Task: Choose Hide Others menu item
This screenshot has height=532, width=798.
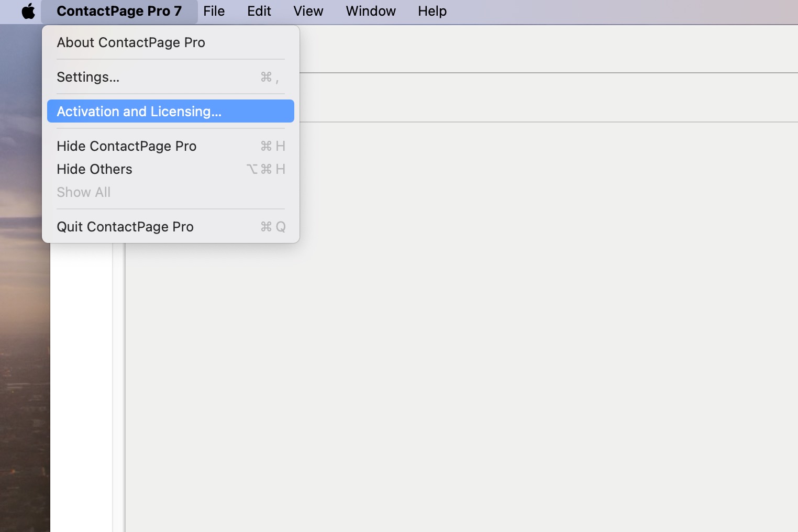Action: pyautogui.click(x=95, y=169)
